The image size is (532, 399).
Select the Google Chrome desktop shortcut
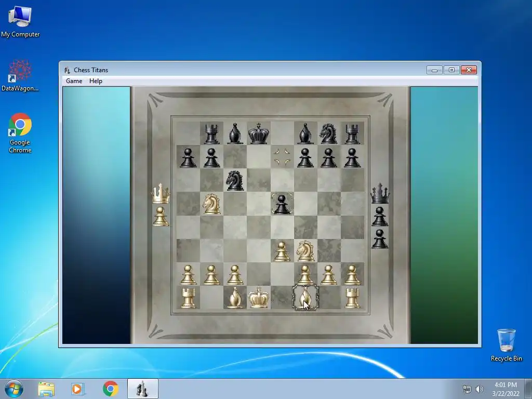[20, 133]
